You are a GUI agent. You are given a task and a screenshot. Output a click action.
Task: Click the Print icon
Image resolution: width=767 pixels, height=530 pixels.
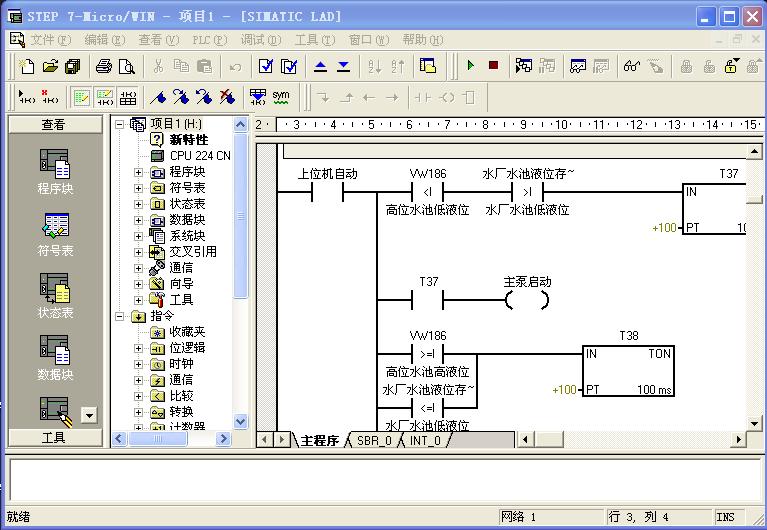pos(104,66)
